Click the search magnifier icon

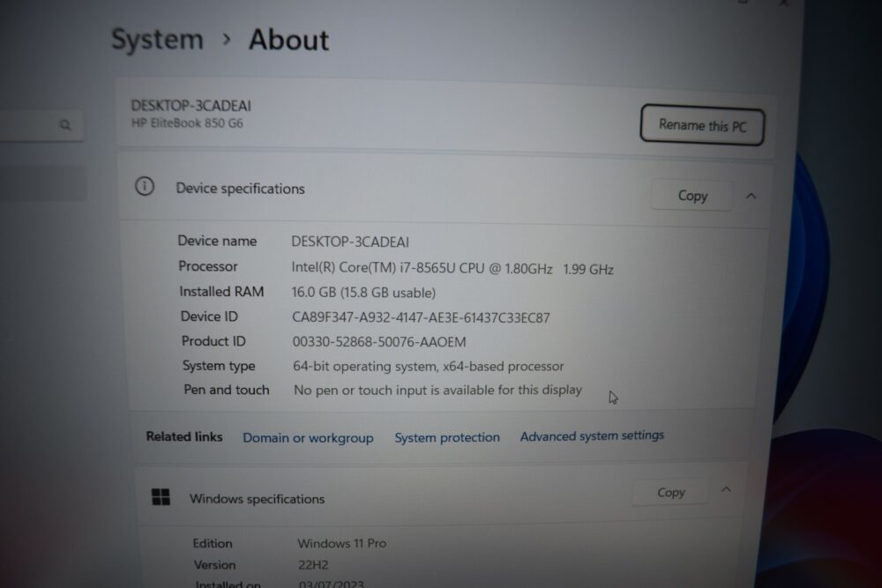(65, 125)
